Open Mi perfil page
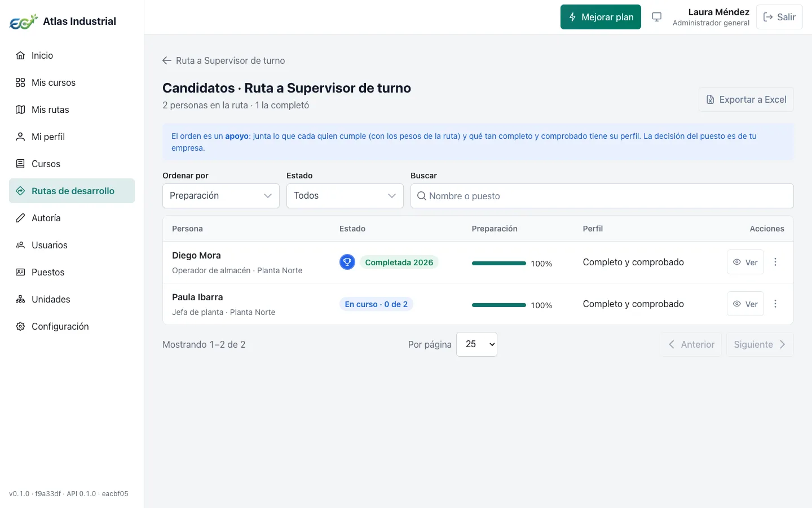812x508 pixels. (x=72, y=137)
